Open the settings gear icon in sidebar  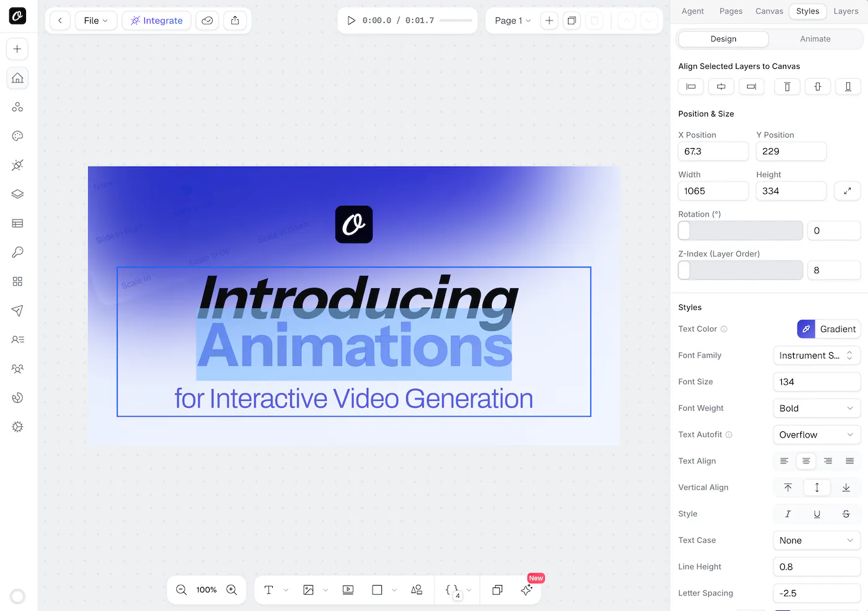[x=17, y=427]
